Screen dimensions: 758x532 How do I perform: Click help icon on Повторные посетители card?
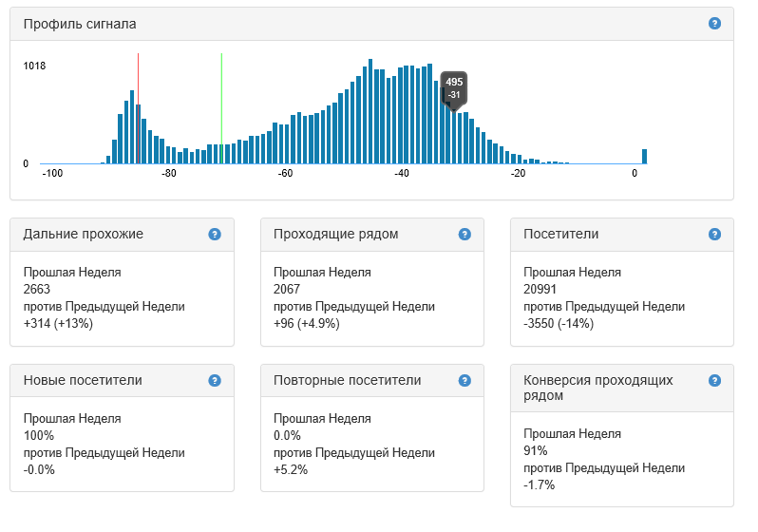(464, 380)
